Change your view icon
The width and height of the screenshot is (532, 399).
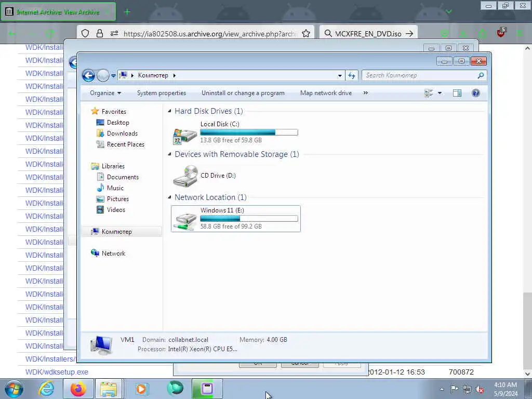429,93
